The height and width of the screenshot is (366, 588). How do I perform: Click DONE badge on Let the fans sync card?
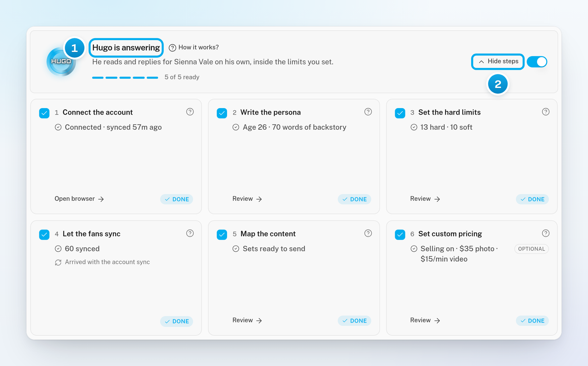tap(176, 321)
